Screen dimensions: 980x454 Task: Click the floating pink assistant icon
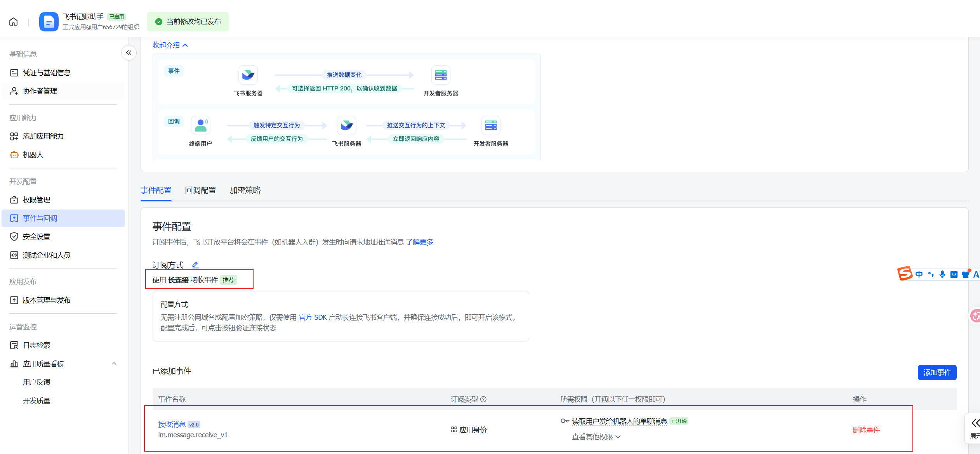coord(975,315)
